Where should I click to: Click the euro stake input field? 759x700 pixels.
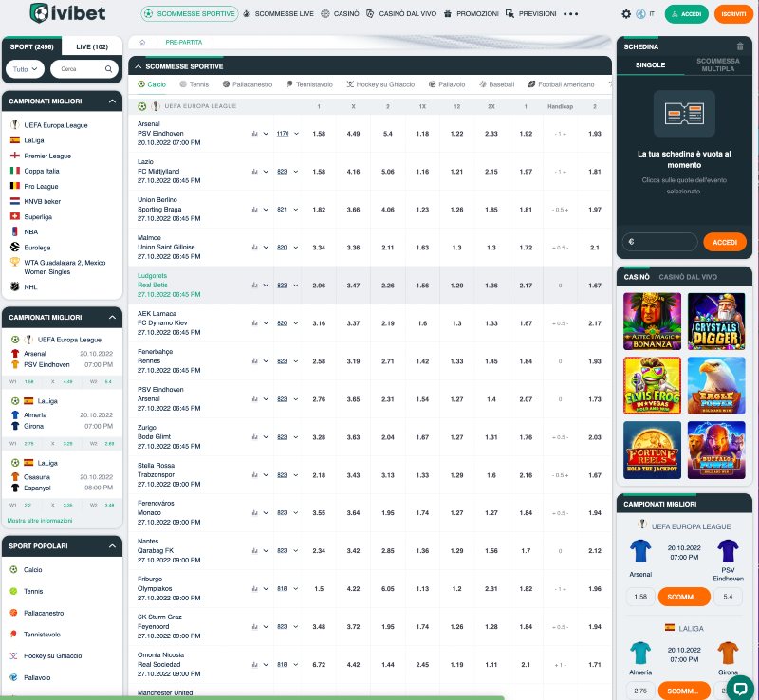[659, 242]
